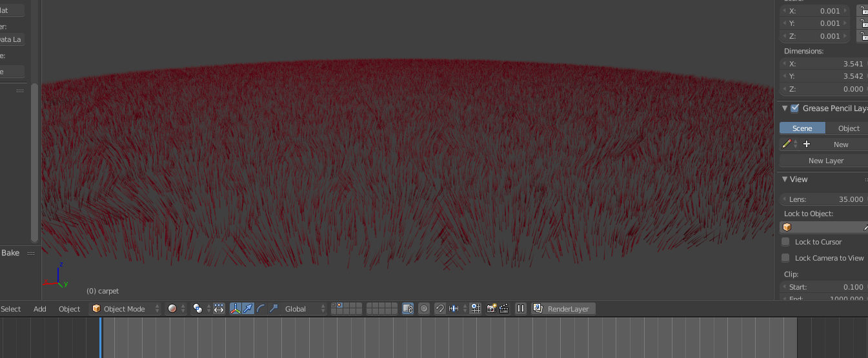Click the Scale X value field

click(x=816, y=10)
